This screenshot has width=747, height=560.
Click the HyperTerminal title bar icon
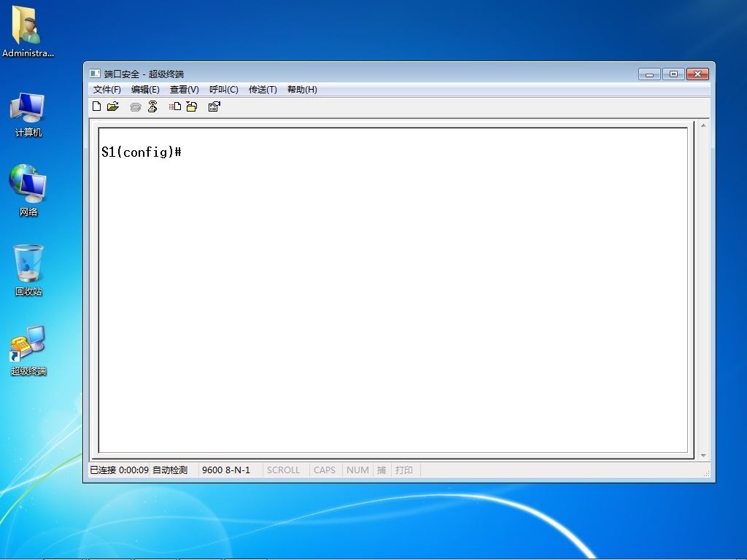pos(95,74)
